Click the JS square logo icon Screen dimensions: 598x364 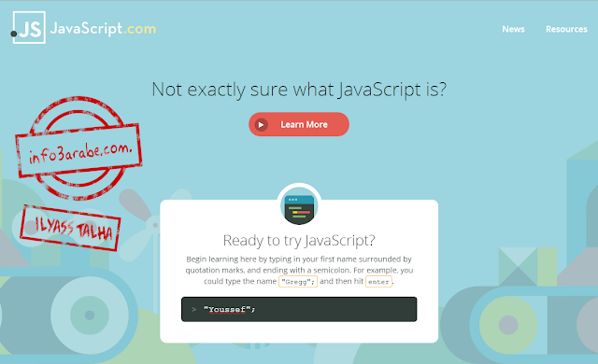tap(29, 27)
